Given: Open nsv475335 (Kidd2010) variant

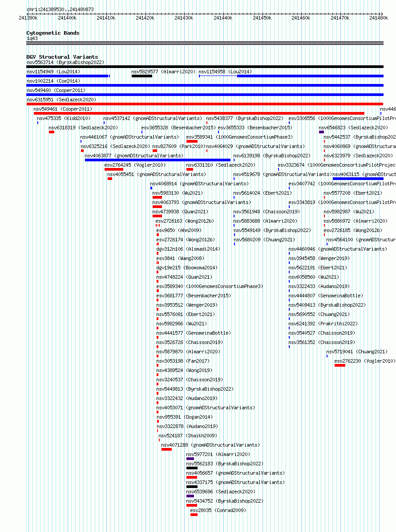Looking at the screenshot, I should (x=64, y=118).
